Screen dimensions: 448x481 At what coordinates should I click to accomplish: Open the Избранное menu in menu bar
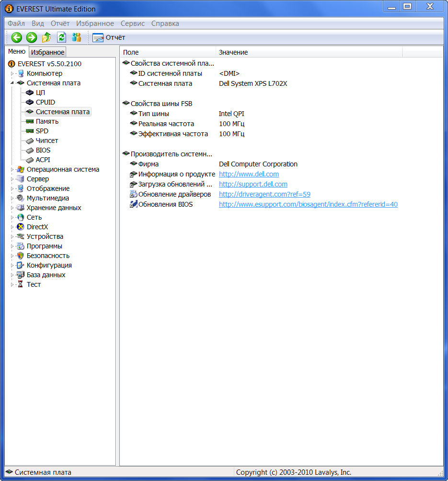(95, 23)
